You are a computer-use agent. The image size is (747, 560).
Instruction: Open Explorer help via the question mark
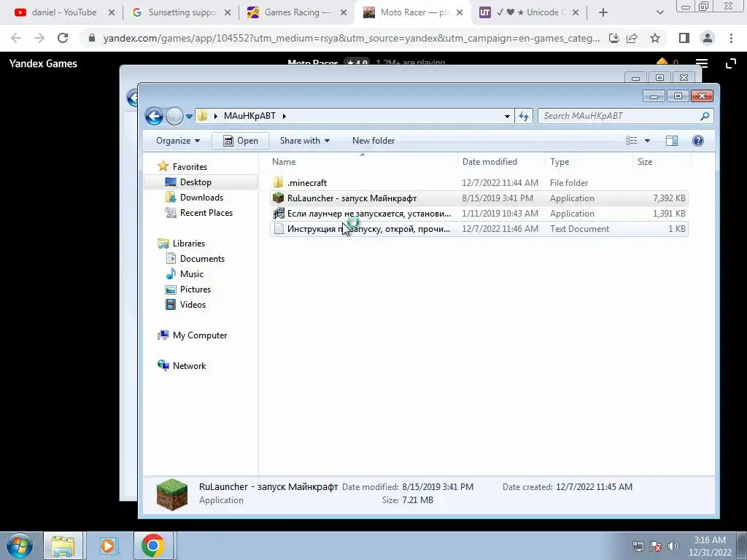(x=698, y=141)
